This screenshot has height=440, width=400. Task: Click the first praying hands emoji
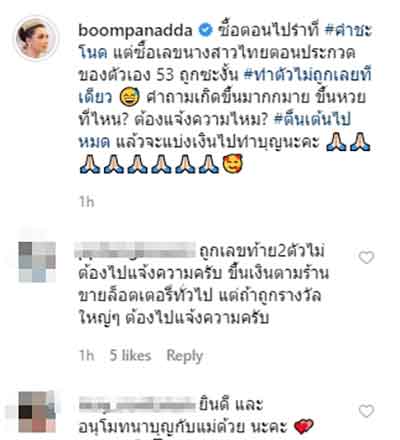[x=336, y=142]
